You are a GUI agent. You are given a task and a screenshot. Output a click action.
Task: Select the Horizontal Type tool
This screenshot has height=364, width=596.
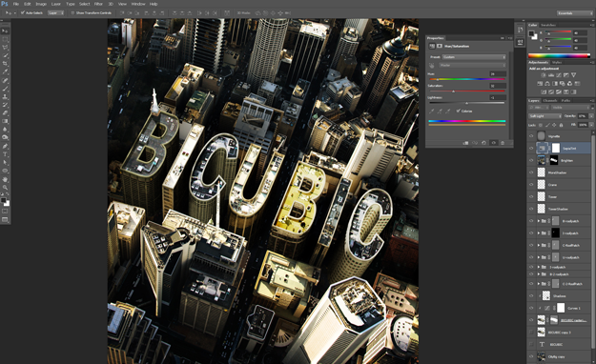coord(5,154)
